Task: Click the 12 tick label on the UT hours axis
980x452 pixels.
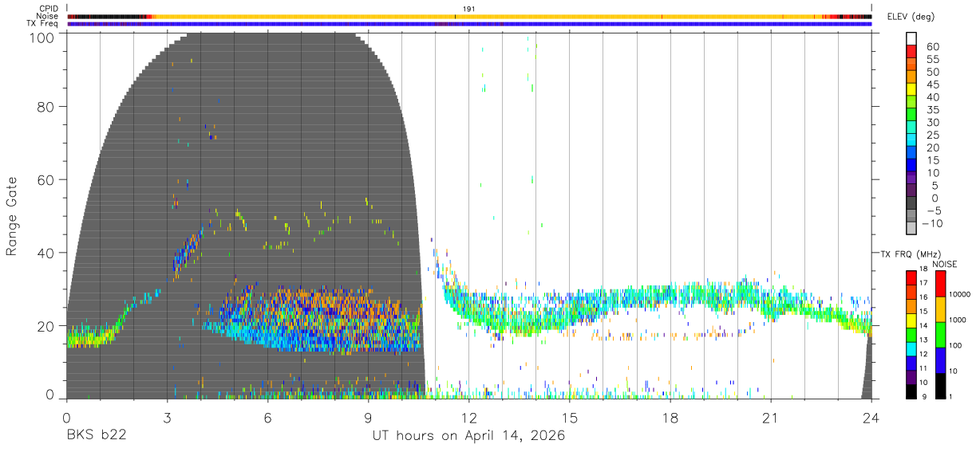Action: [469, 417]
